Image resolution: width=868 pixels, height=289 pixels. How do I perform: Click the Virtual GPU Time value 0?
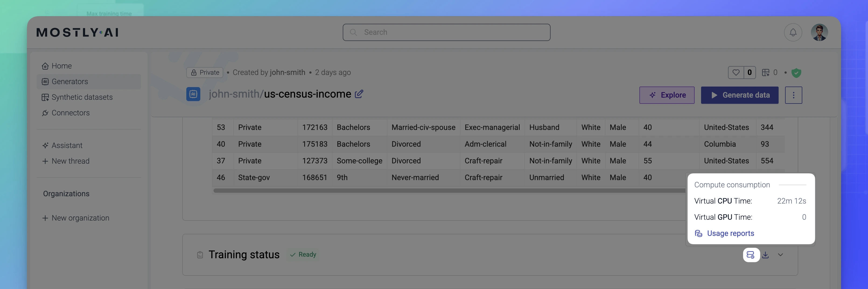[x=804, y=217]
